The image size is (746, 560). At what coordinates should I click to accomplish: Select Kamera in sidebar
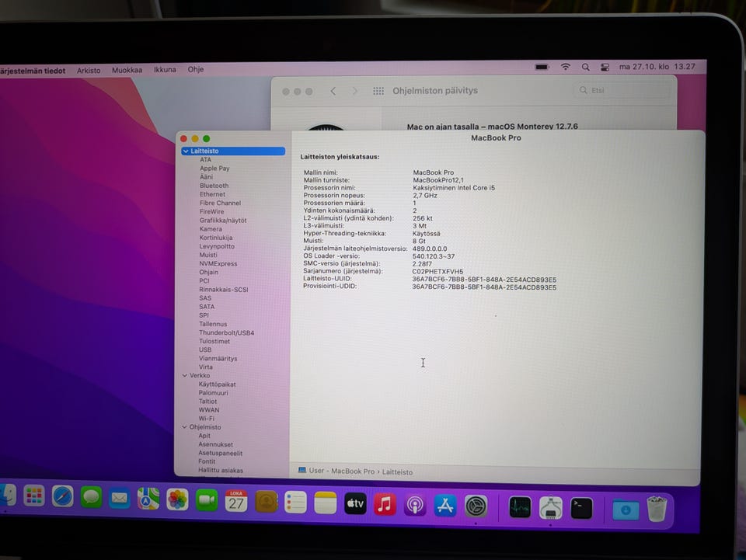pyautogui.click(x=211, y=229)
